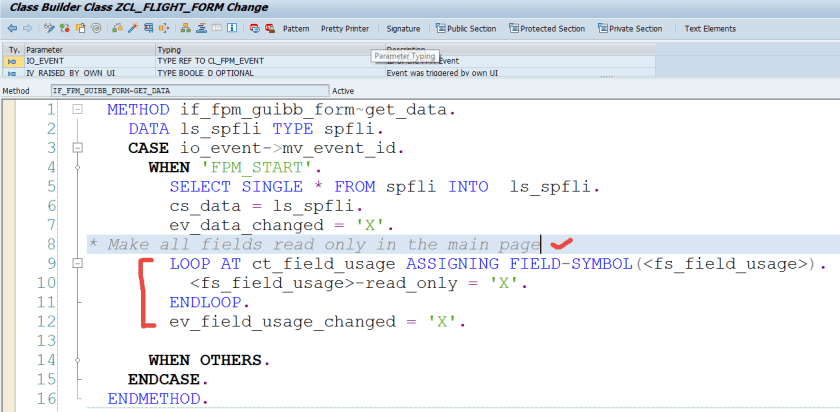The height and width of the screenshot is (412, 840).
Task: Click the ev_data_changed = 'X' line
Action: click(282, 225)
